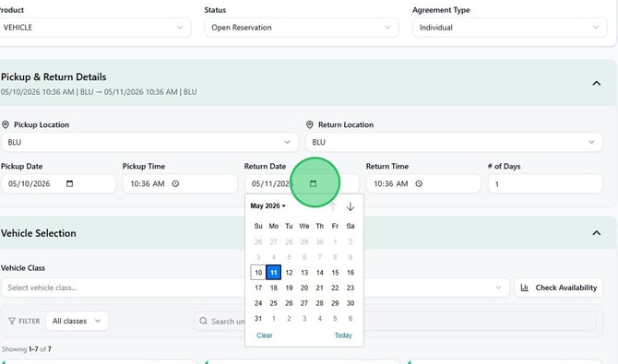Screen dimensions: 618x364
Task: Click the Return Date calendar icon
Action: pyautogui.click(x=313, y=183)
